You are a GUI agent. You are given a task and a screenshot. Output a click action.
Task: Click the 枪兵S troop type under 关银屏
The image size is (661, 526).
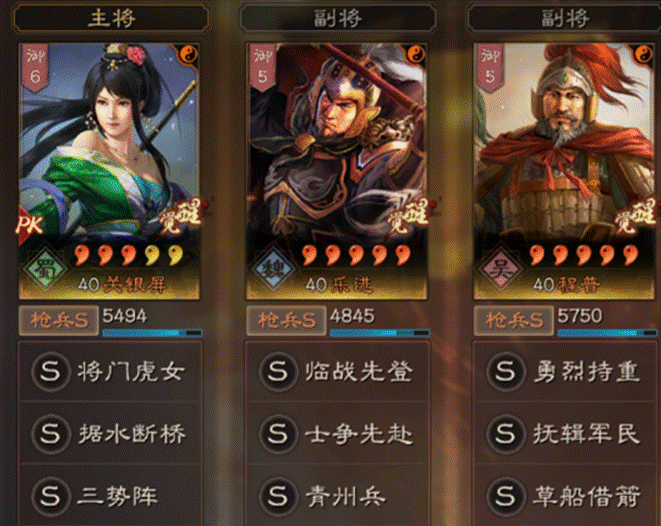[59, 321]
